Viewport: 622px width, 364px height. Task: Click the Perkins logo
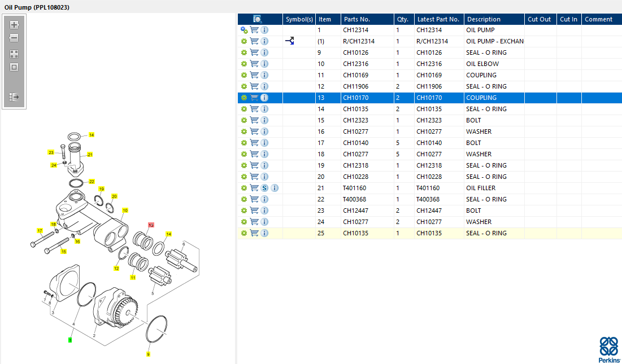tap(609, 349)
